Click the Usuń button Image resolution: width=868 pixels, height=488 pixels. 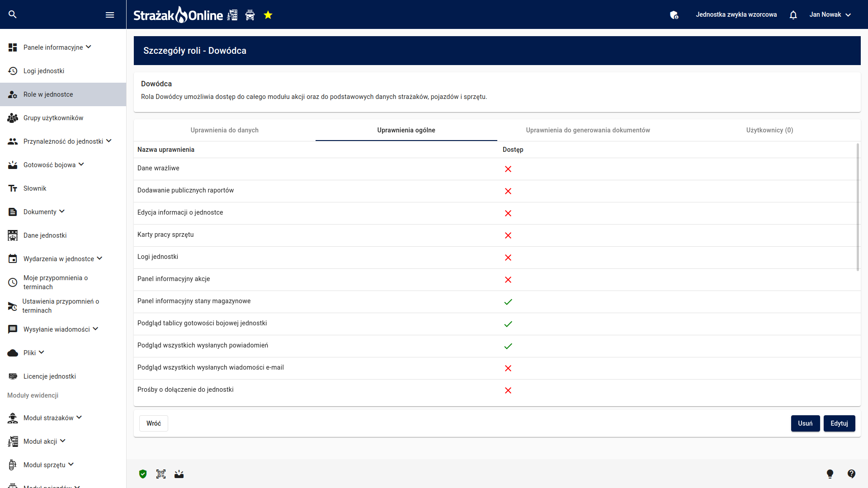pos(805,423)
